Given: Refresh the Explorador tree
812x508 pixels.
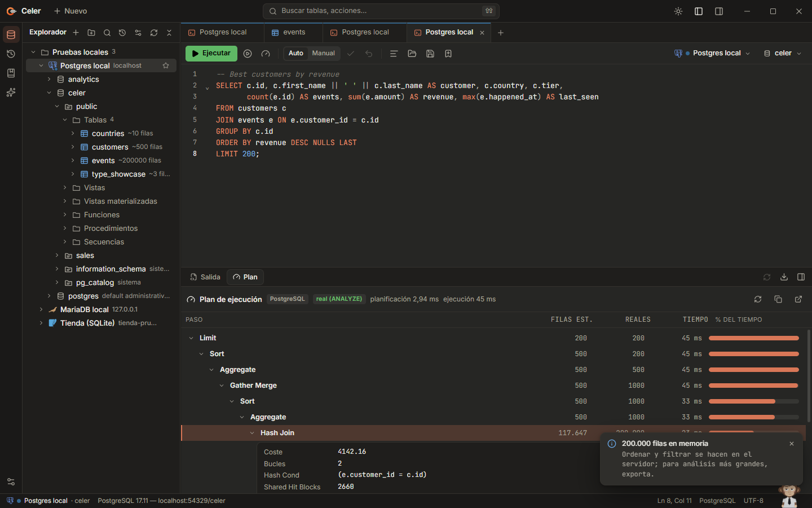Looking at the screenshot, I should coord(154,33).
